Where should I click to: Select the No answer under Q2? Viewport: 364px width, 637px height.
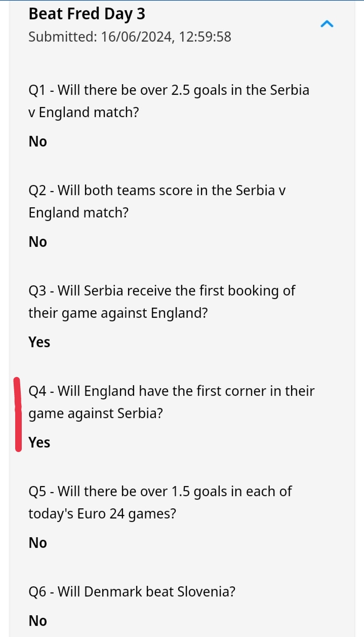click(37, 242)
